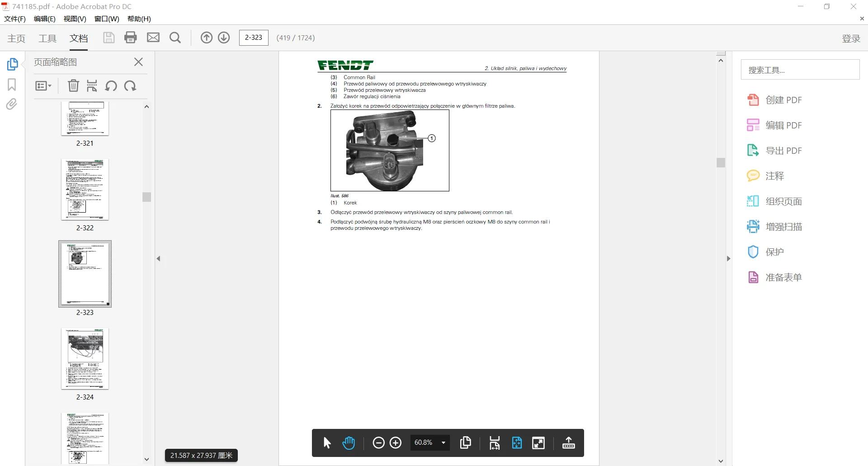The image size is (868, 466).
Task: Open 窗口(W) menu
Action: [x=107, y=19]
